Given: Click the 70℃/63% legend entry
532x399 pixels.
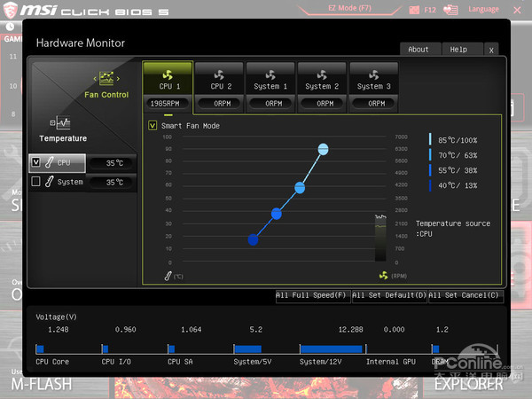Looking at the screenshot, I should (453, 155).
